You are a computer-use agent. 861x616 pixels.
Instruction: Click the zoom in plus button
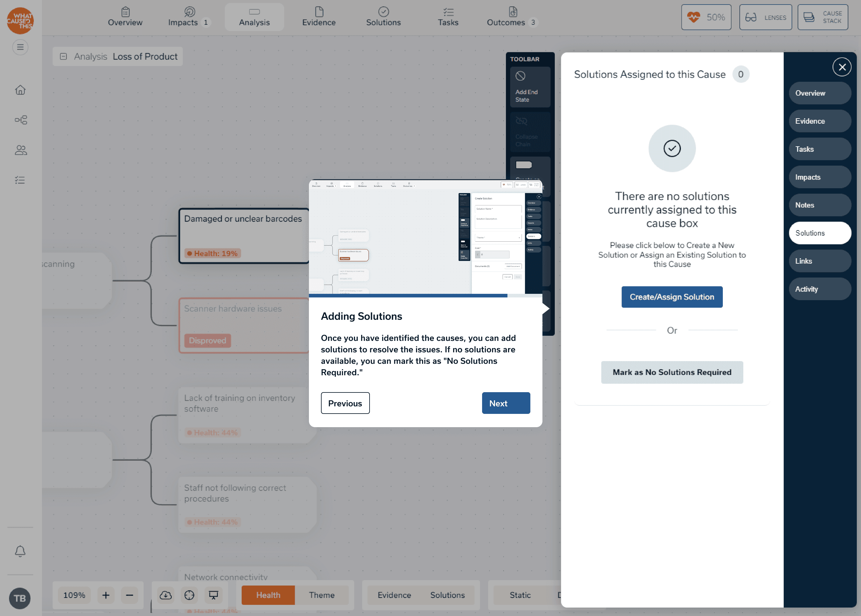pos(106,595)
